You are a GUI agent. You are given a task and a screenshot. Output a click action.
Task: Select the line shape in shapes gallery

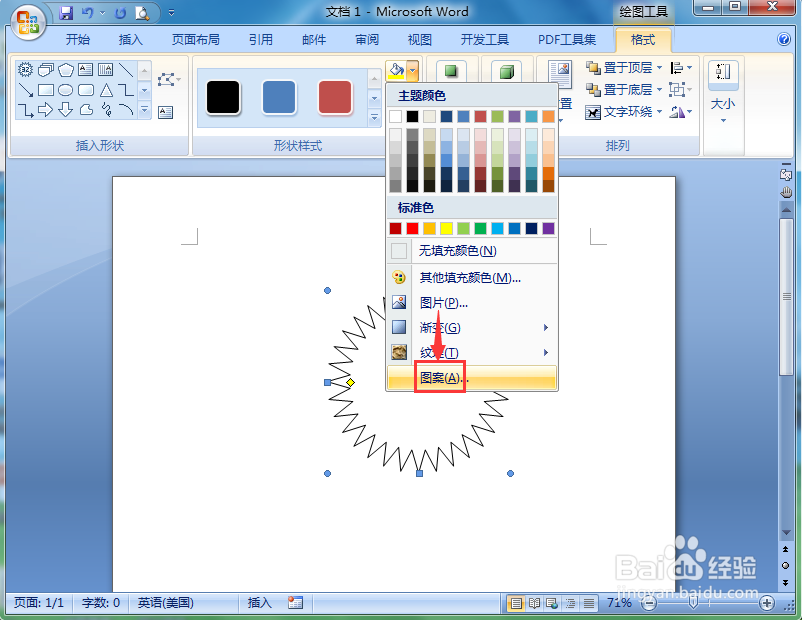click(126, 70)
